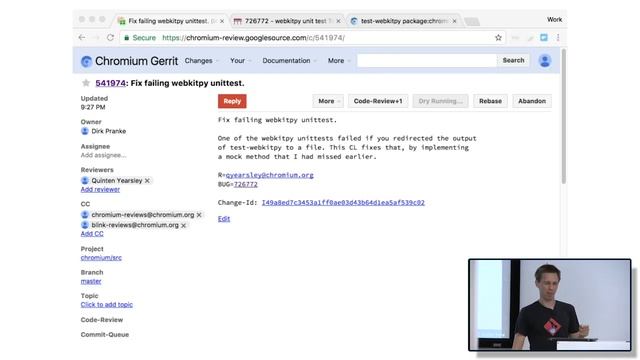Open the user account avatar icon
The height and width of the screenshot is (360, 640).
544,60
